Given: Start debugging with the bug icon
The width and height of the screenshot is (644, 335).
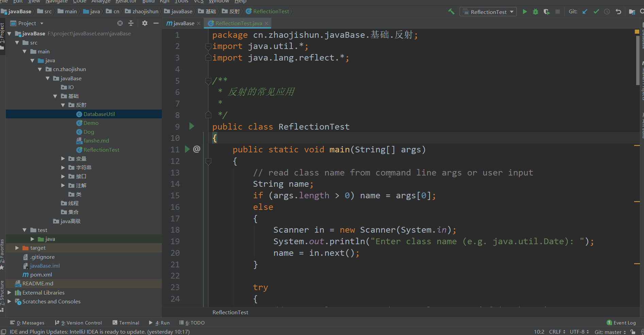Looking at the screenshot, I should pos(536,12).
